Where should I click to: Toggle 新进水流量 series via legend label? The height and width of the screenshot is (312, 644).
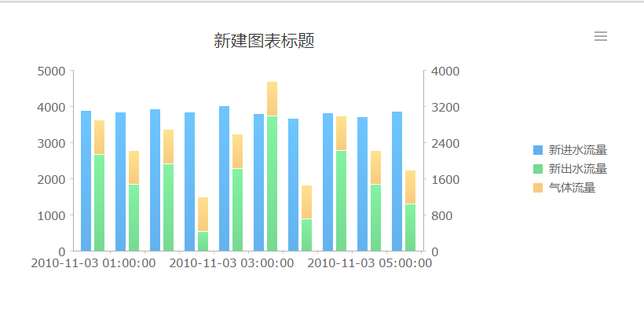(577, 150)
